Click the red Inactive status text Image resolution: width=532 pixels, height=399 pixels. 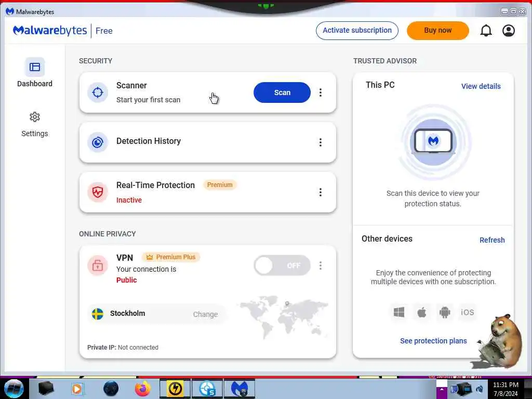129,200
